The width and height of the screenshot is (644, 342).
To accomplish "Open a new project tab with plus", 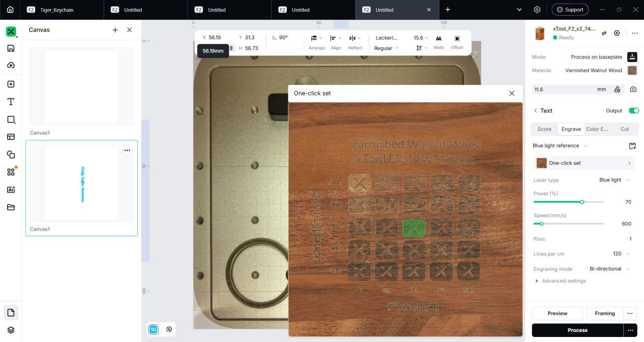I will pos(448,10).
